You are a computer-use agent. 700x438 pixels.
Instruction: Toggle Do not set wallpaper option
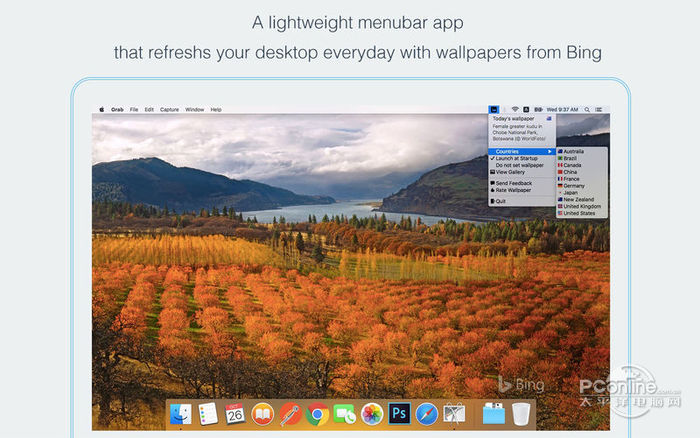(x=522, y=165)
